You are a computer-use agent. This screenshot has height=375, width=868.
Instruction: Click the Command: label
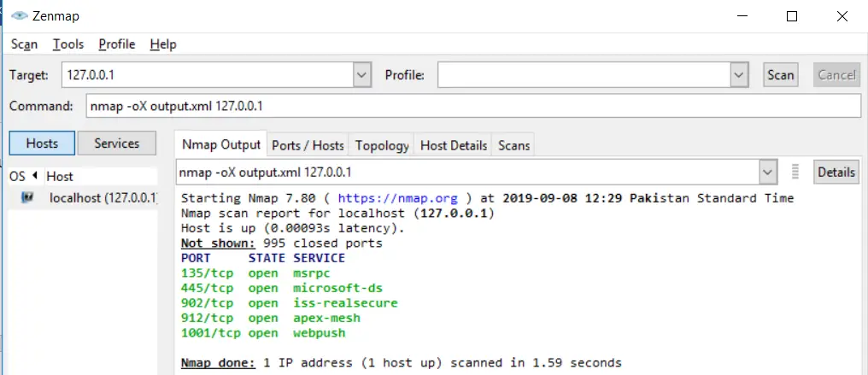coord(41,106)
